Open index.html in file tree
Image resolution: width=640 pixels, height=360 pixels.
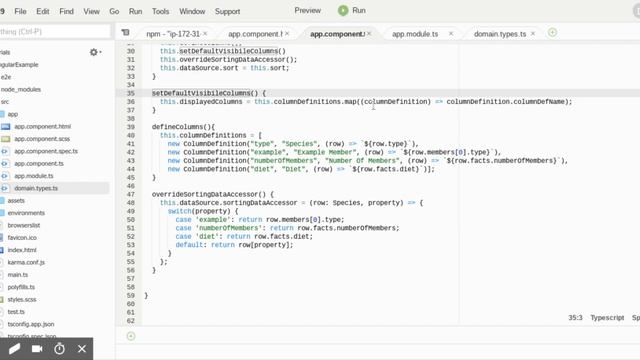[22, 250]
